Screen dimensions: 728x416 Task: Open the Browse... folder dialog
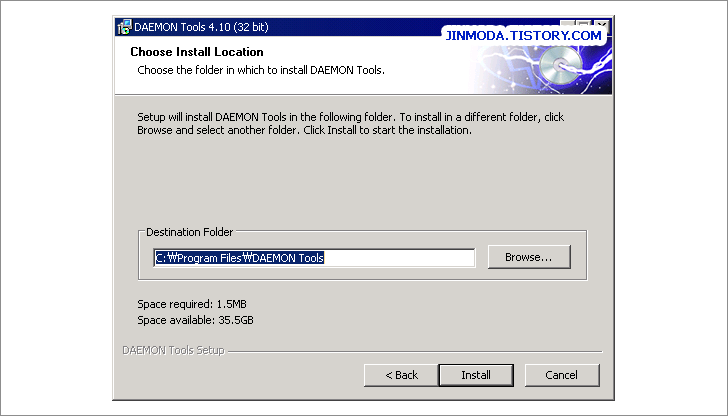click(529, 257)
